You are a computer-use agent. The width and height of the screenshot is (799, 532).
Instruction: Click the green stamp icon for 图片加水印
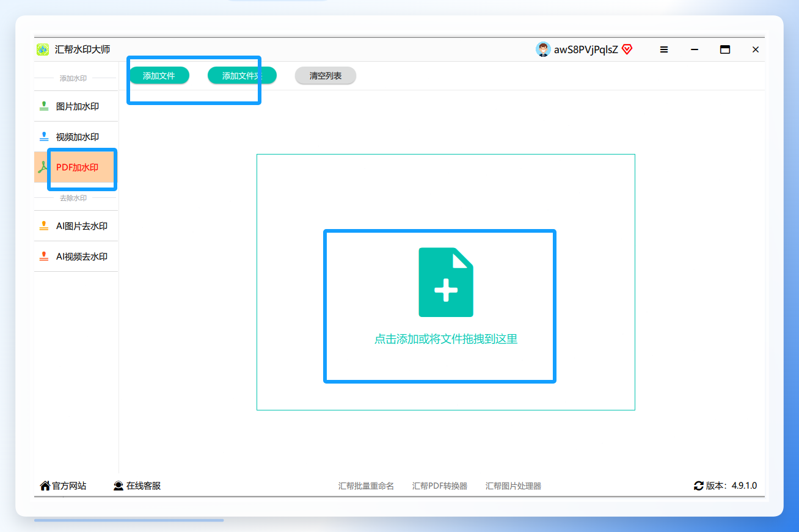click(44, 106)
